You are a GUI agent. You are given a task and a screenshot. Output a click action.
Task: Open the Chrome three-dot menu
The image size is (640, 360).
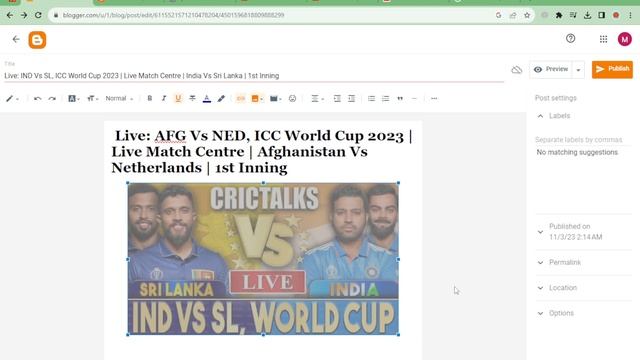pyautogui.click(x=630, y=15)
